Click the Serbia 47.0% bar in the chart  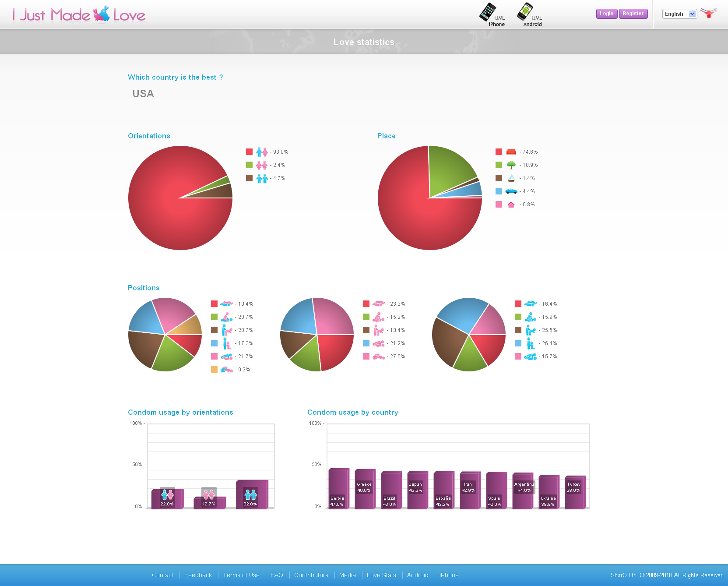pos(338,488)
